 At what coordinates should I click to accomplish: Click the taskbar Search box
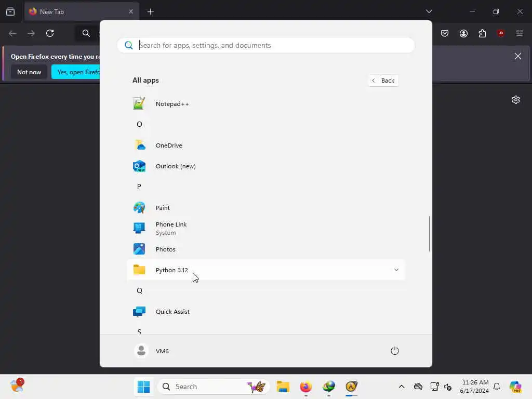[x=214, y=387]
